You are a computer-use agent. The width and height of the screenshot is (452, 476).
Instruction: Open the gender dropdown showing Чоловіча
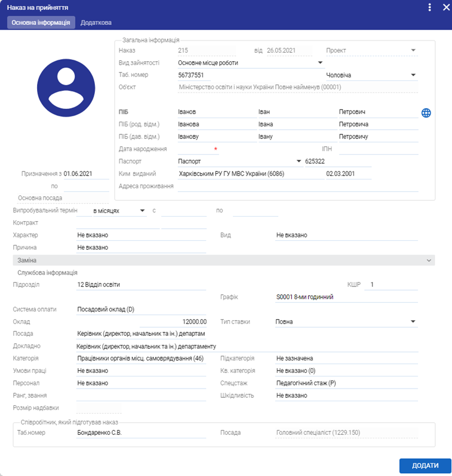coord(413,75)
